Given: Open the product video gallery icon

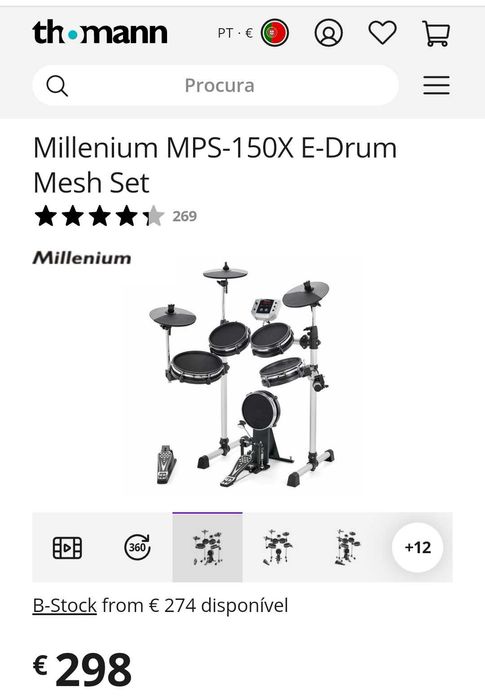Looking at the screenshot, I should pos(67,547).
